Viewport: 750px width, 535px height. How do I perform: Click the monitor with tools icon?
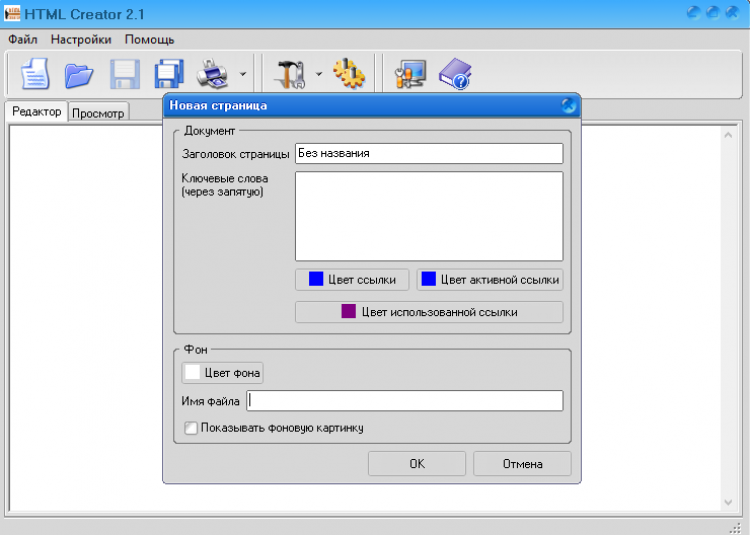click(x=410, y=74)
